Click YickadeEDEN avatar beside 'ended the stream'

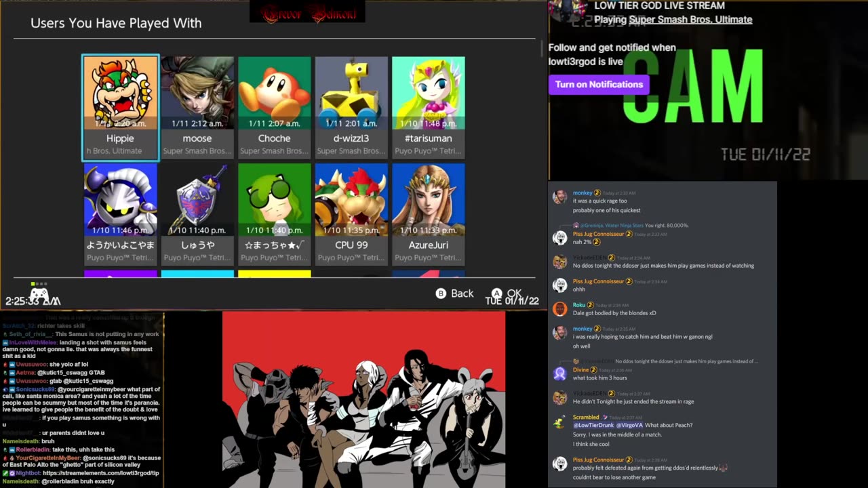559,398
